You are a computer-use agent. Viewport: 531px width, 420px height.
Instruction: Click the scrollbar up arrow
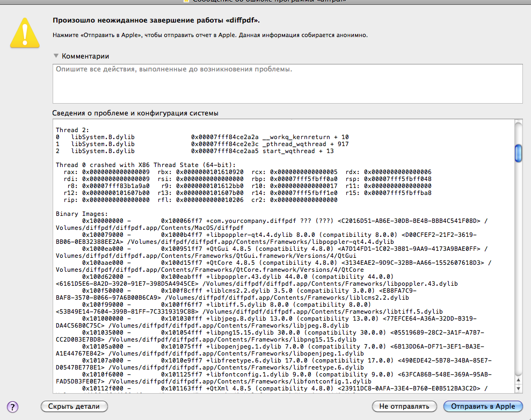tap(518, 380)
